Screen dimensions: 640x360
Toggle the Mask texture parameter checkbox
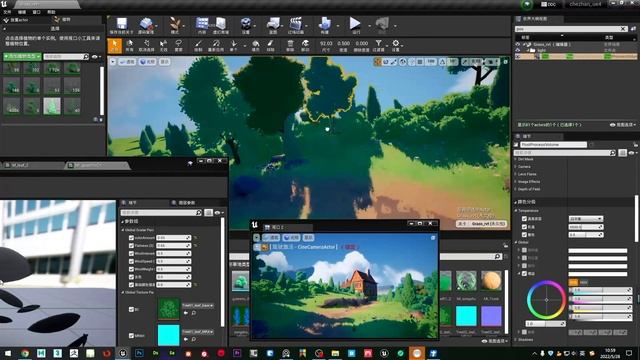(x=131, y=336)
